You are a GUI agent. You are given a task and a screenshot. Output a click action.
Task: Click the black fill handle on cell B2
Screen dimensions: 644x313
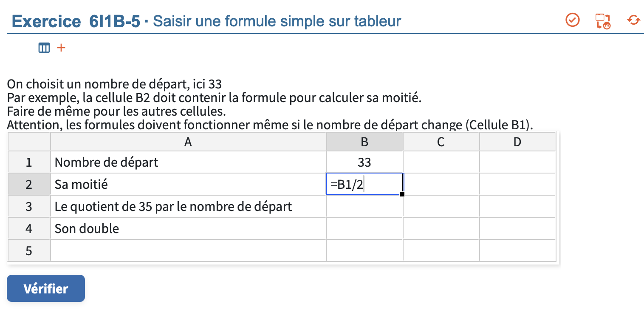[402, 194]
